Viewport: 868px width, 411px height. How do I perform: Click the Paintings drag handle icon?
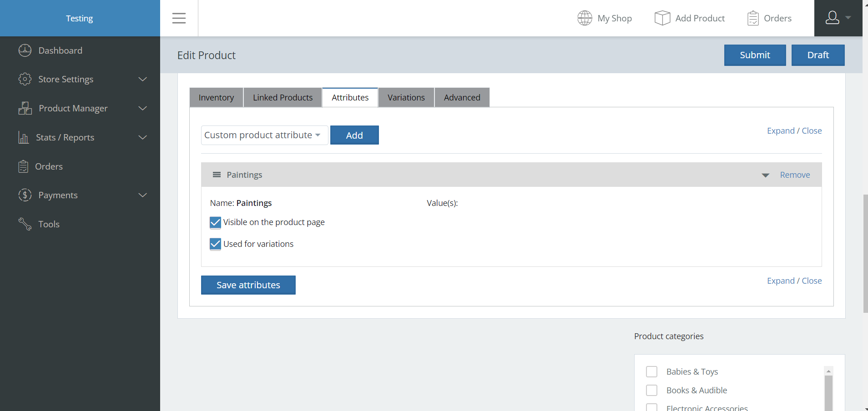click(217, 175)
